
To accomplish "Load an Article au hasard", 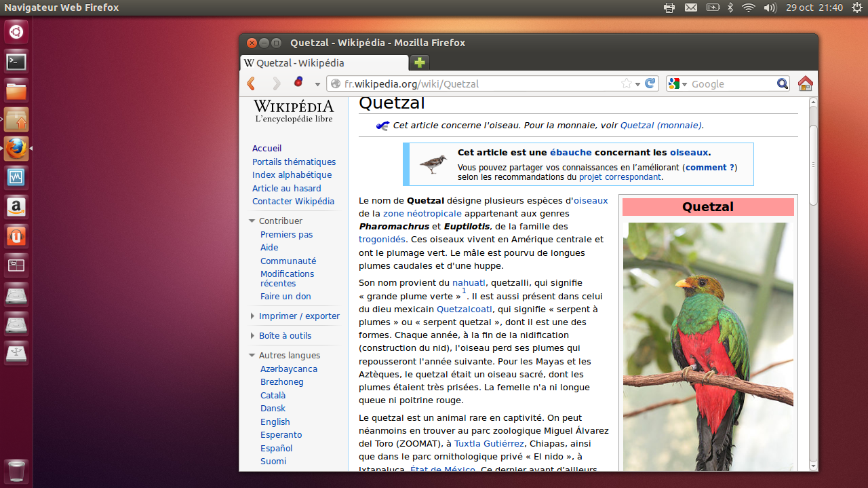I will 286,188.
